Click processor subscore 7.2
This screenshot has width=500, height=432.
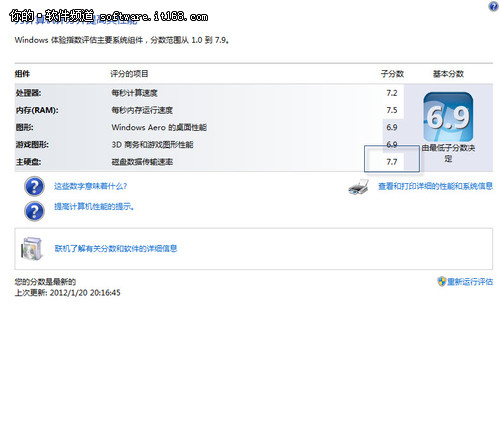point(392,93)
